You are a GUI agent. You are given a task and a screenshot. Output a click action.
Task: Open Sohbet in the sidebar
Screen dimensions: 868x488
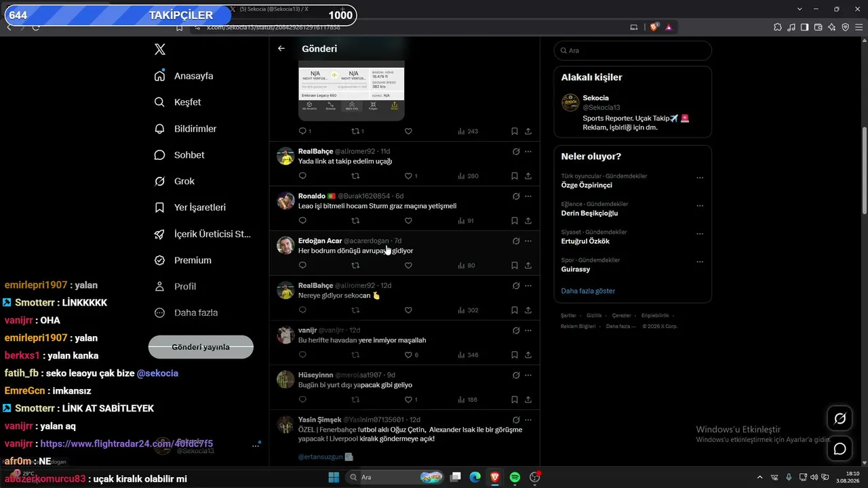pos(179,155)
